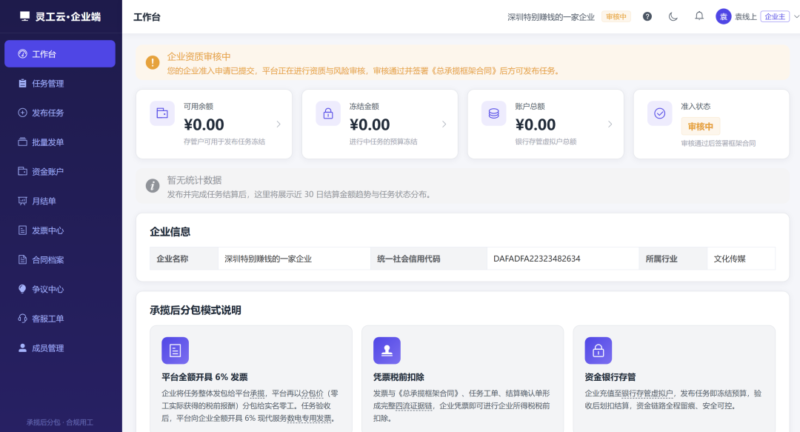800x432 pixels.
Task: Click the 争议中心 sidebar icon
Action: pyautogui.click(x=22, y=289)
